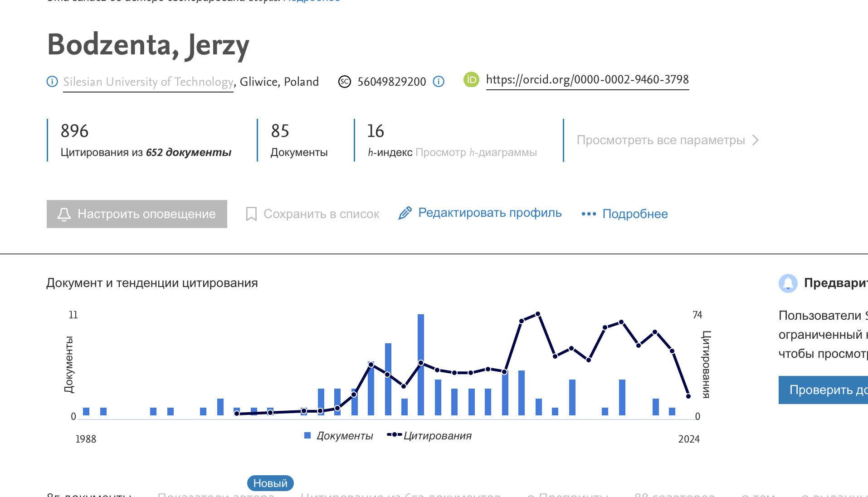Click the 16 h-индекс value
This screenshot has height=497, width=868.
click(x=375, y=131)
